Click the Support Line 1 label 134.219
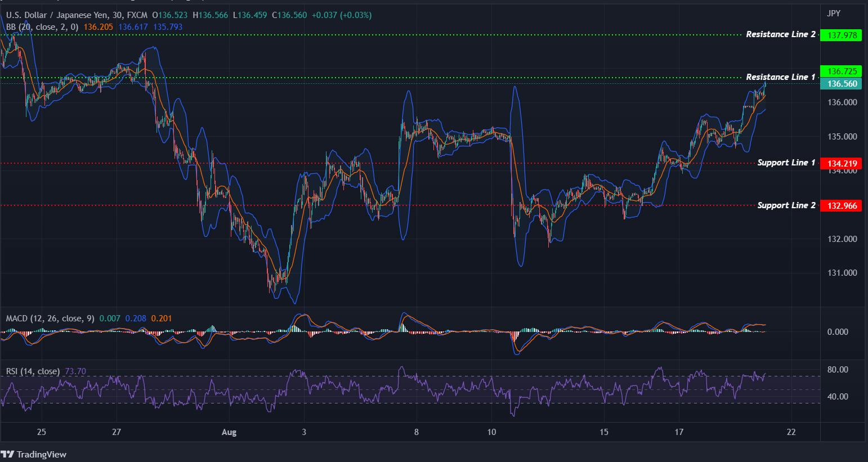 [841, 163]
